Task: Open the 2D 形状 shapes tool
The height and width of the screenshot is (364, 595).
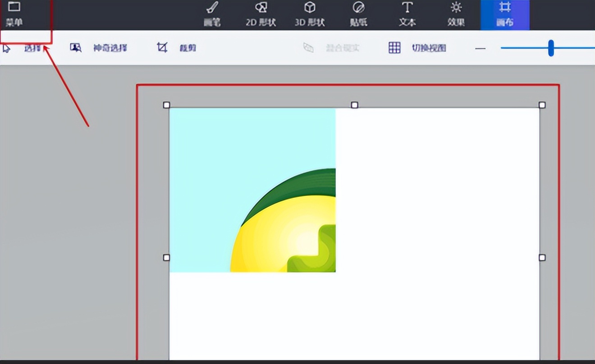Action: 261,14
